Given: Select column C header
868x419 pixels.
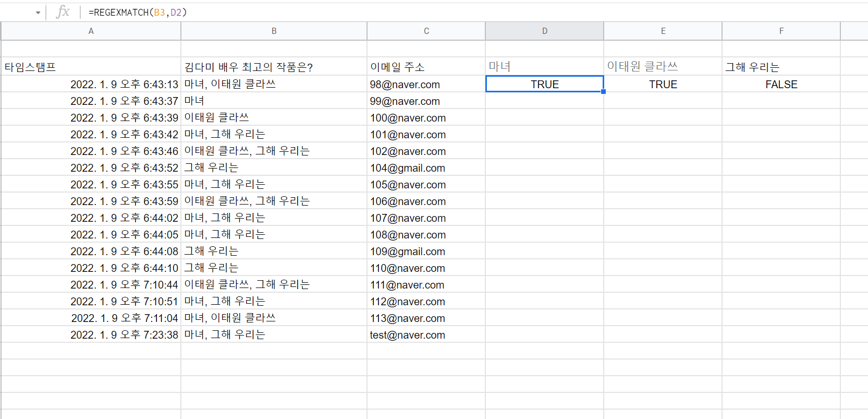Looking at the screenshot, I should coord(426,31).
